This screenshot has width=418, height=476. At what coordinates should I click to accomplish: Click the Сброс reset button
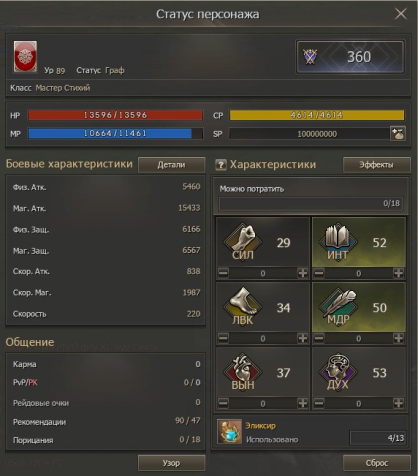(x=377, y=463)
